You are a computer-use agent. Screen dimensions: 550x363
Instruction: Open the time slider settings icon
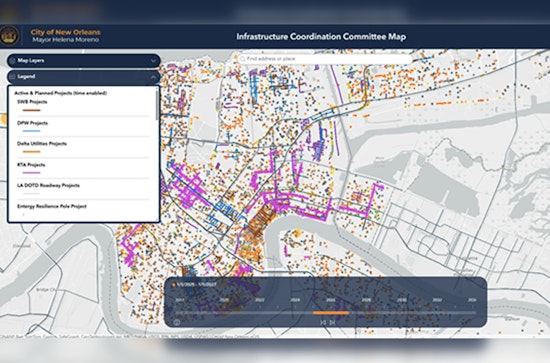click(x=177, y=322)
